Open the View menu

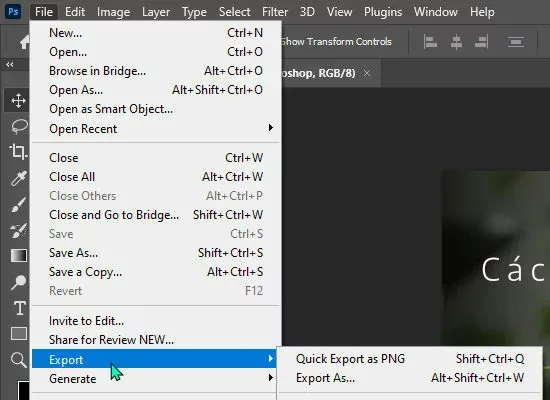[x=339, y=12]
